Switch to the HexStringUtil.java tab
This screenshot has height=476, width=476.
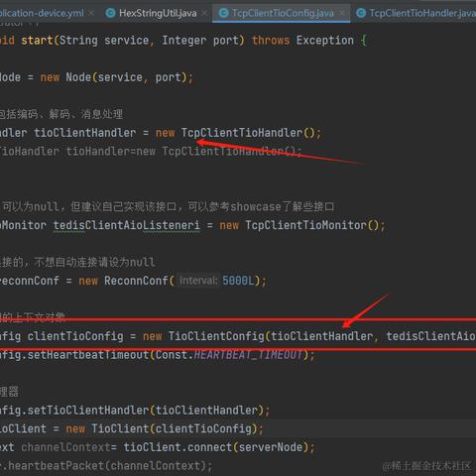pyautogui.click(x=158, y=13)
